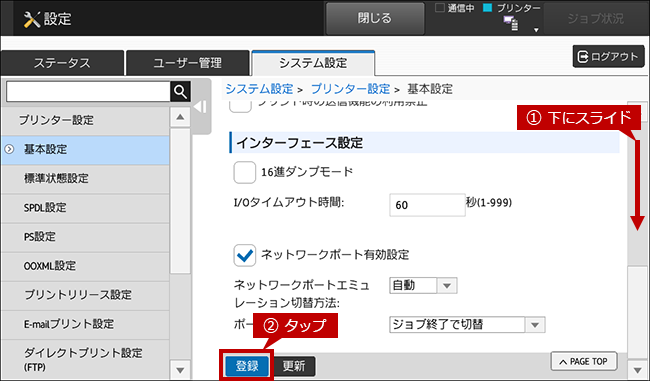The height and width of the screenshot is (381, 650).
Task: Click the sidebar vertical scrollbar thumb
Action: tap(180, 201)
